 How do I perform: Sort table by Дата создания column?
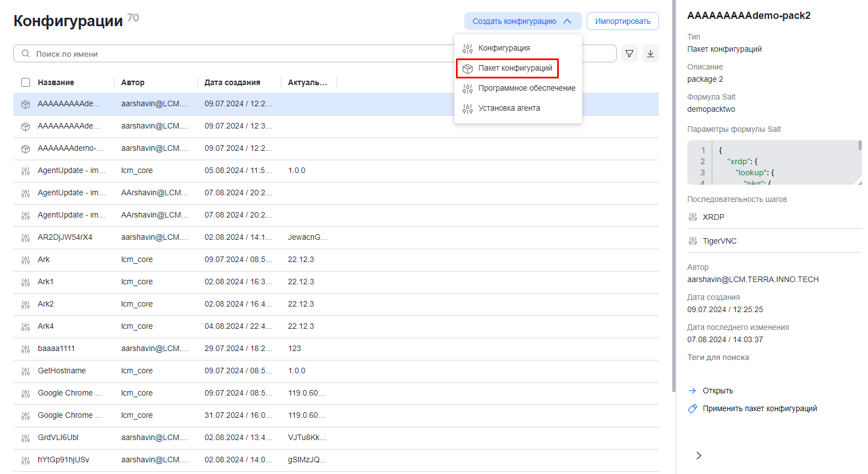tap(232, 82)
